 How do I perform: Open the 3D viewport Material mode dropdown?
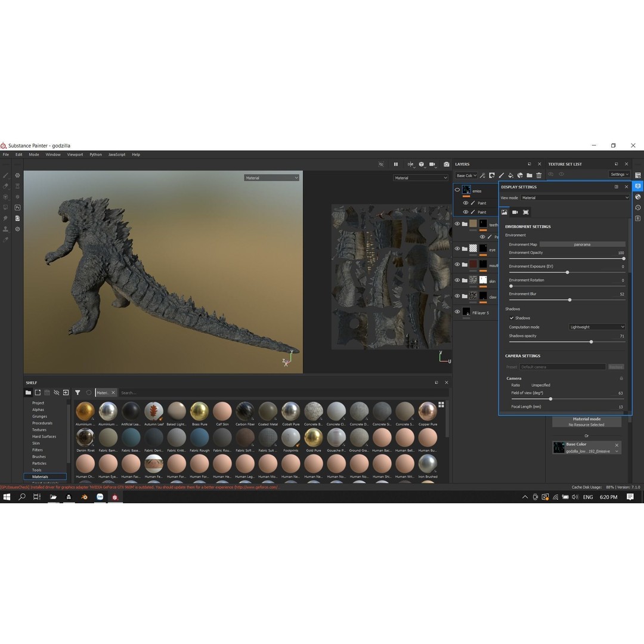(x=271, y=178)
